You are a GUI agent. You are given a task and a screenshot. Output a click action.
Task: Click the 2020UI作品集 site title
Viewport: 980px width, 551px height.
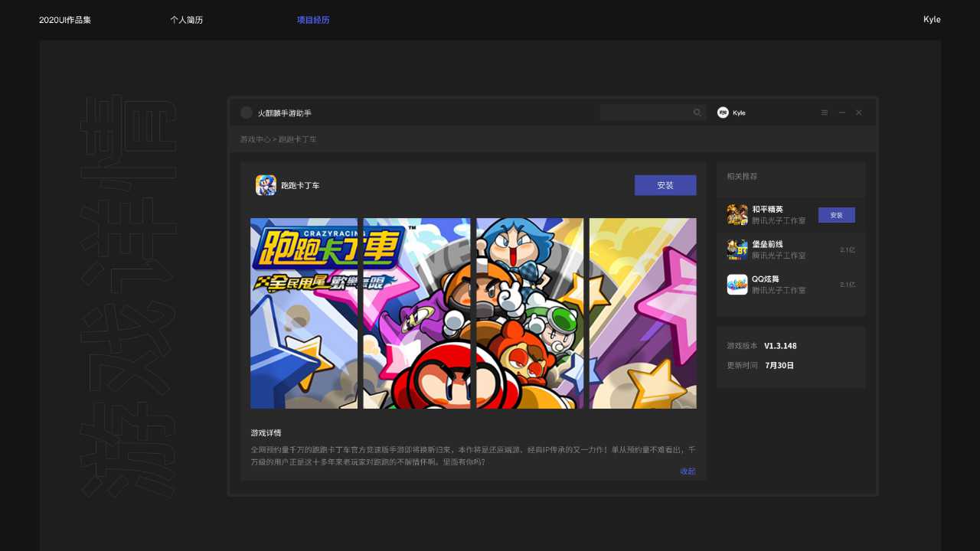(65, 20)
